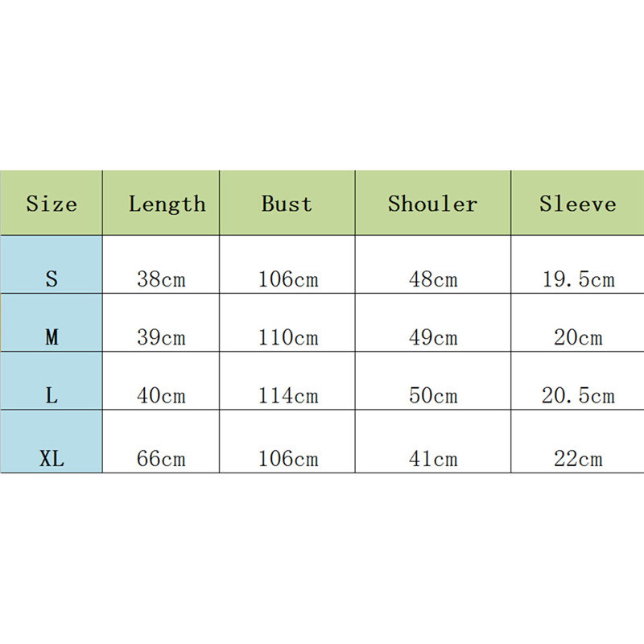The width and height of the screenshot is (644, 644).
Task: Click the Sleeve column header
Action: click(577, 203)
